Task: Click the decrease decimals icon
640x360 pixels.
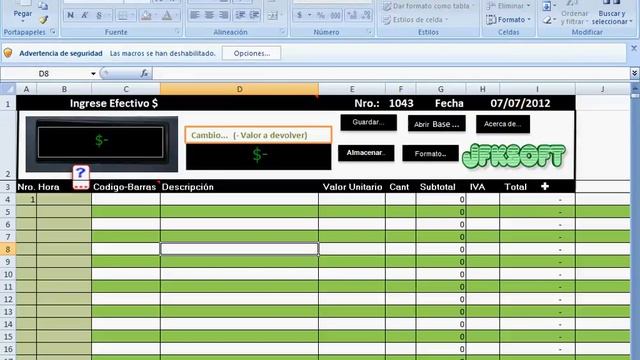Action: [366, 16]
